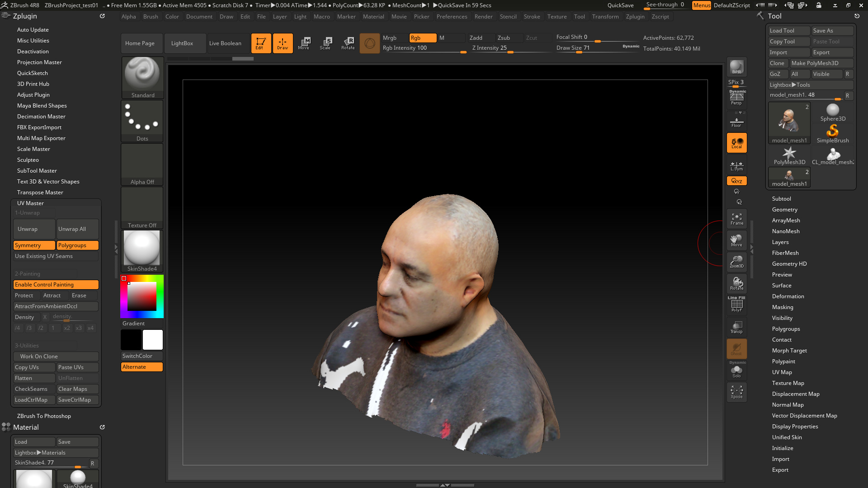The image size is (868, 488).
Task: Expand the Geometry subpalette
Action: click(x=784, y=210)
